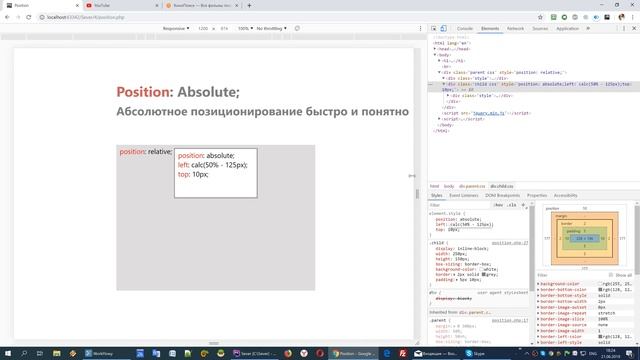Collapse the div parent css node
This screenshot has width=640, height=360.
click(x=439, y=72)
